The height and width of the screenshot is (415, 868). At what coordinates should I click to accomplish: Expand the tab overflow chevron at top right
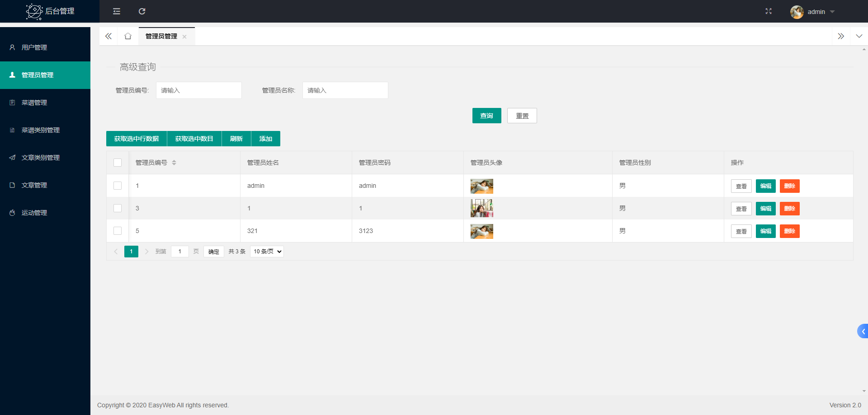pos(841,36)
